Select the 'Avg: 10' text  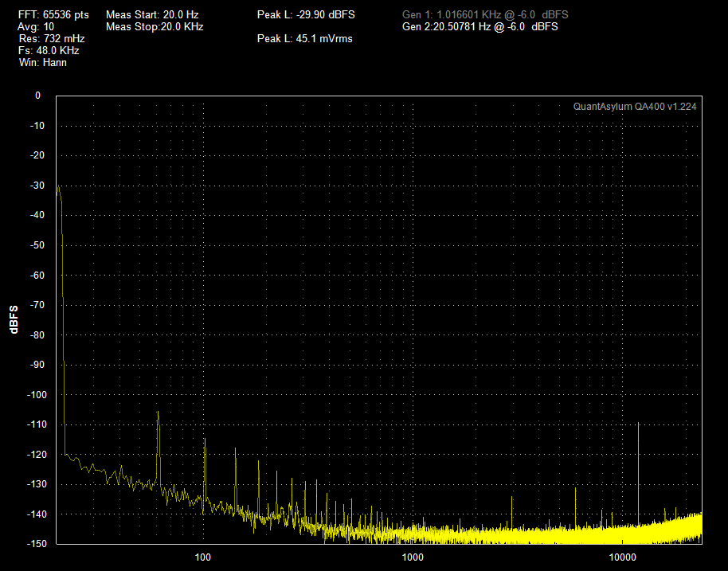tap(36, 27)
